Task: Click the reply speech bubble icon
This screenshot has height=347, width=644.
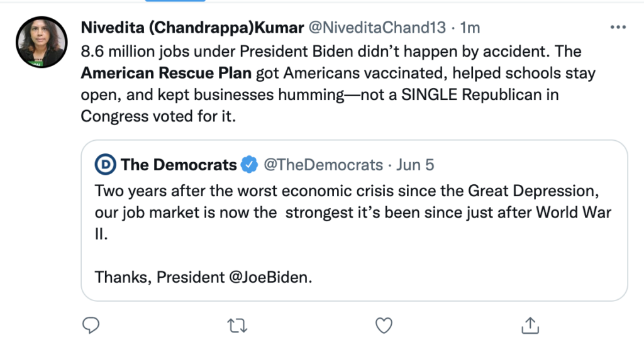Action: pyautogui.click(x=92, y=324)
